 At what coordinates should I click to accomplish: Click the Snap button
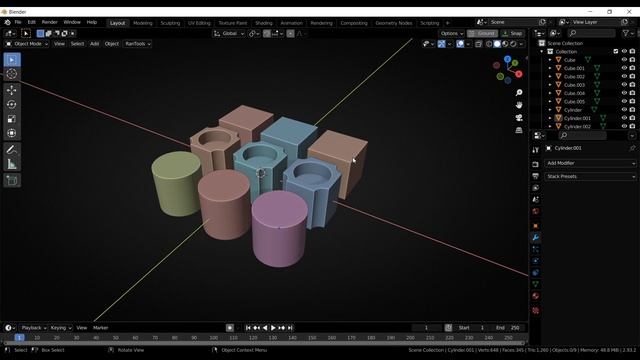513,33
